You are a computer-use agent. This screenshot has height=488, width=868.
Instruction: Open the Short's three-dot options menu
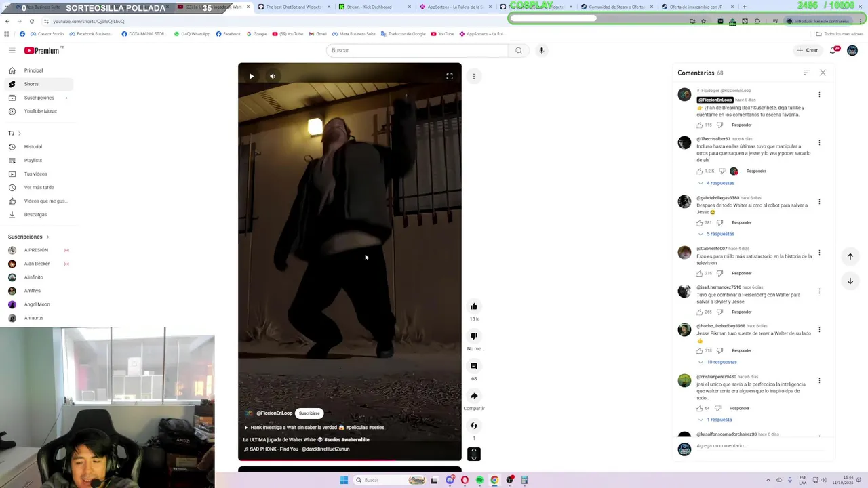click(474, 76)
